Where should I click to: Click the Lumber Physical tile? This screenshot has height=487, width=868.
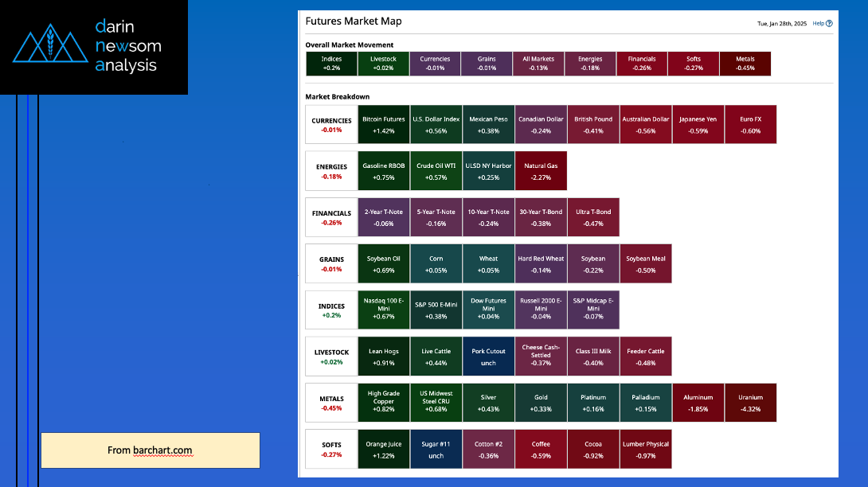pos(646,449)
